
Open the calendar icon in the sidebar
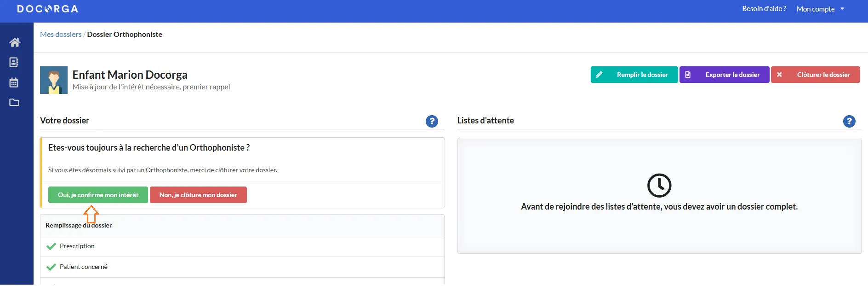pos(14,82)
